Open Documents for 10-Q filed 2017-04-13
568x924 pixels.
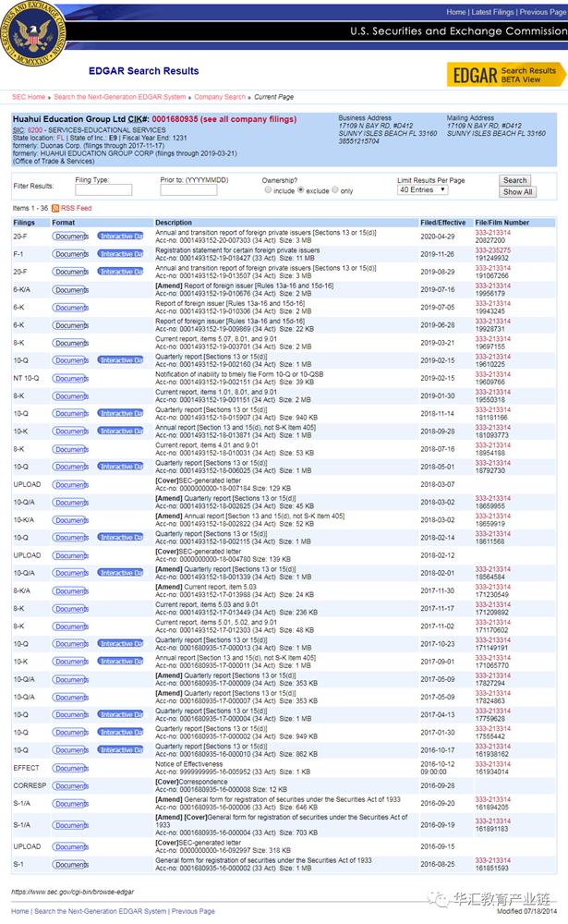[x=71, y=715]
